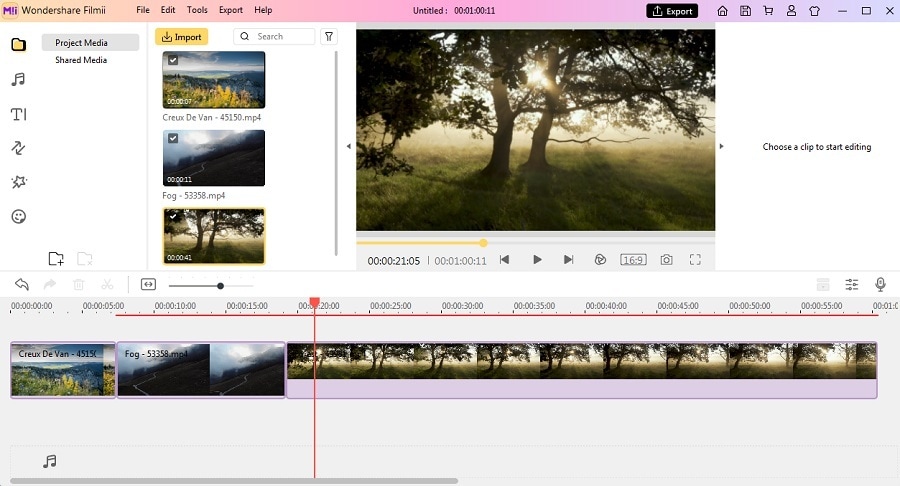
Task: Open the home icon in title bar
Action: [x=723, y=11]
